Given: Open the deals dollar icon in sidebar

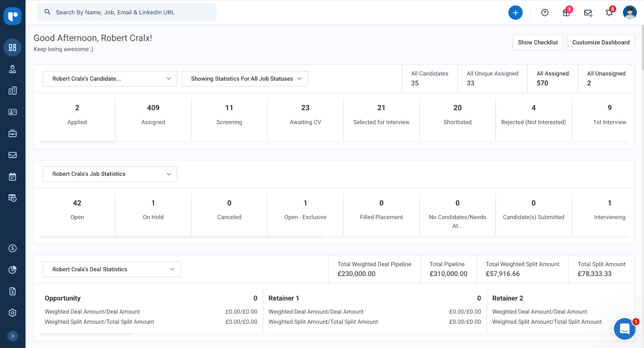Looking at the screenshot, I should (12, 248).
